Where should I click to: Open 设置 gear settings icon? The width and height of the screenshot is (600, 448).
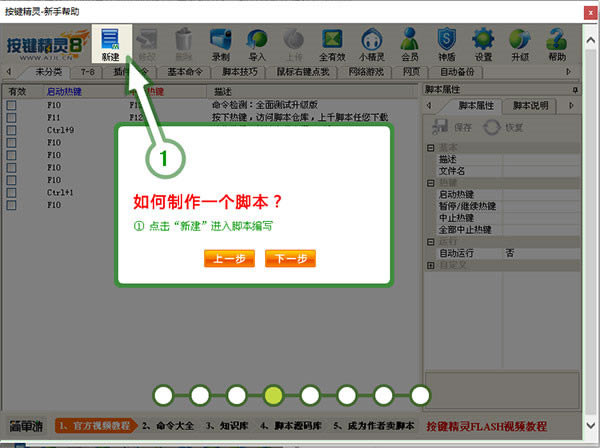click(483, 44)
